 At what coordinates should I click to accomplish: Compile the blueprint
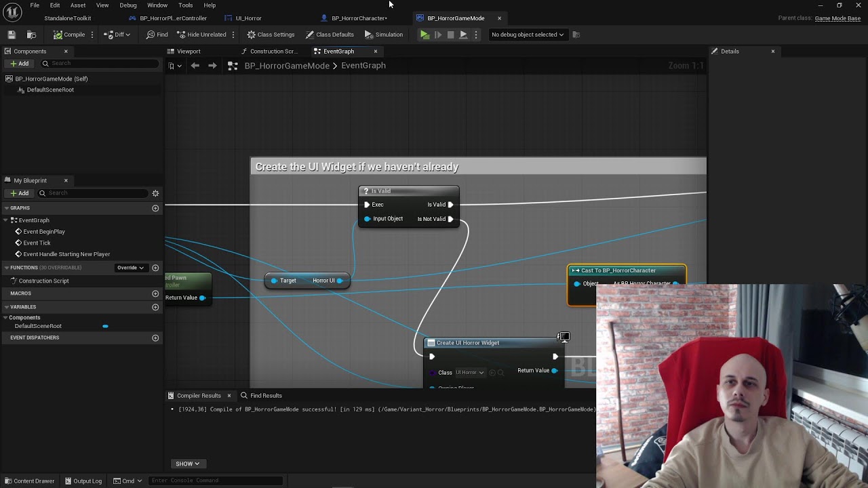pyautogui.click(x=69, y=35)
